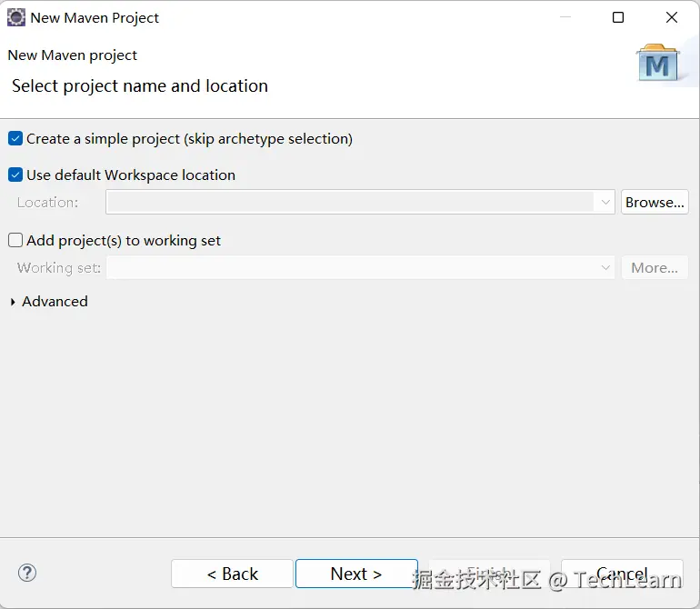This screenshot has height=609, width=700.
Task: Close the New Maven Project dialog
Action: point(672,17)
